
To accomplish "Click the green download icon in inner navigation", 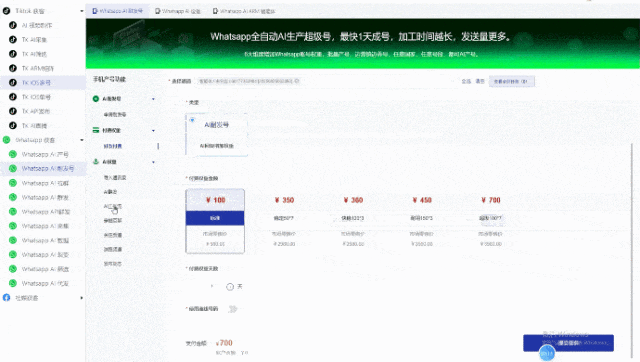I will [96, 162].
